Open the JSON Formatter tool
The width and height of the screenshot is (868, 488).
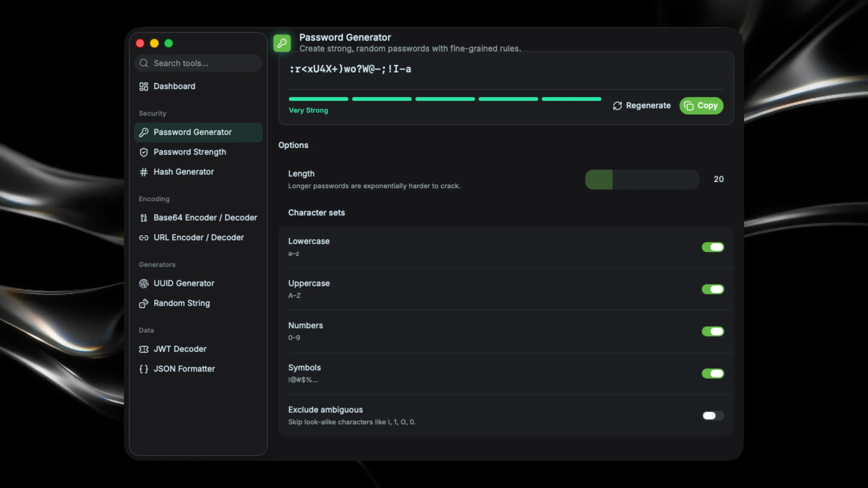pos(198,369)
